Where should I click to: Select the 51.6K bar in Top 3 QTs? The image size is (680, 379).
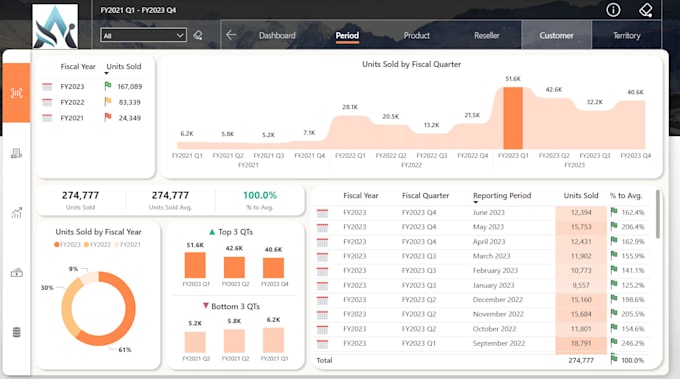[195, 265]
